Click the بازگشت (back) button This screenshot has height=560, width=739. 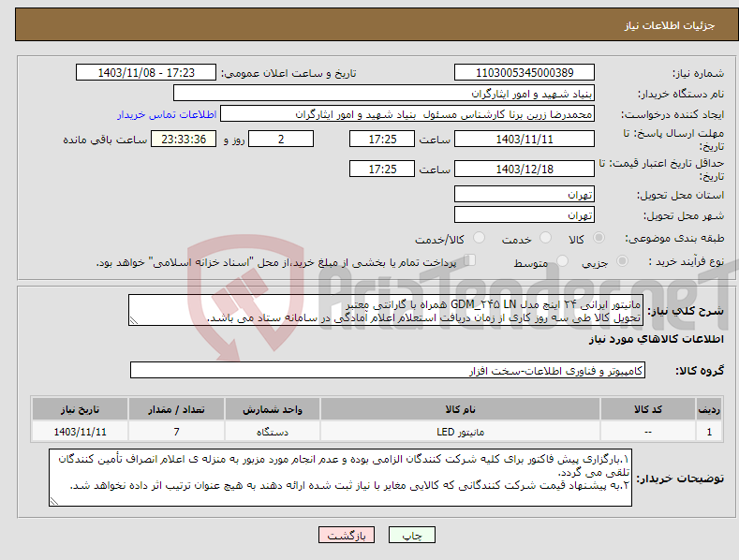(347, 535)
